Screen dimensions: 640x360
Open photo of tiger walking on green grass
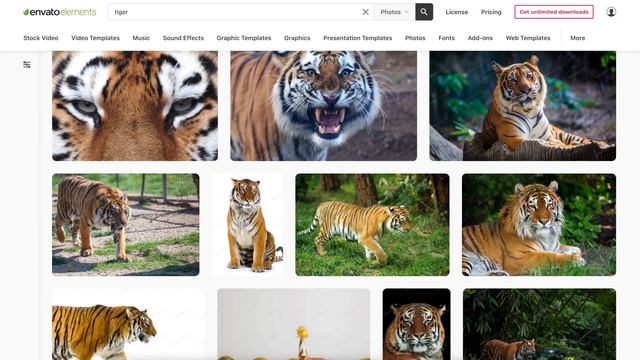click(373, 225)
